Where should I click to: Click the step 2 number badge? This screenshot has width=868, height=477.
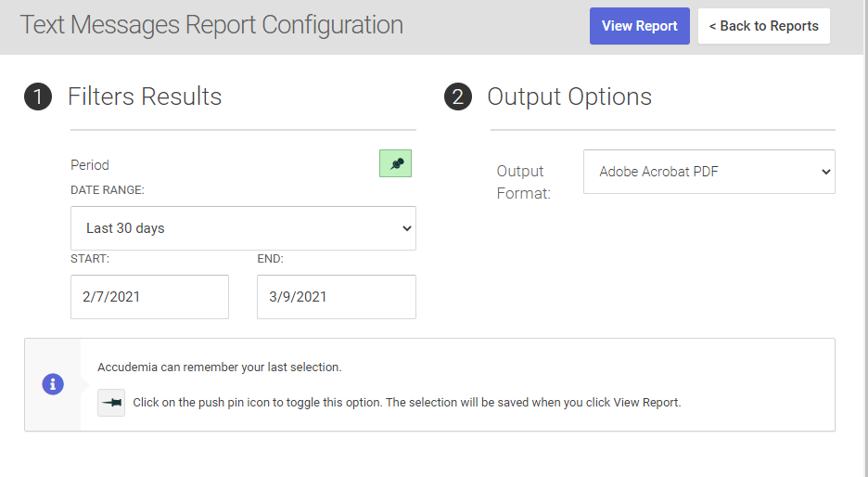pyautogui.click(x=458, y=97)
